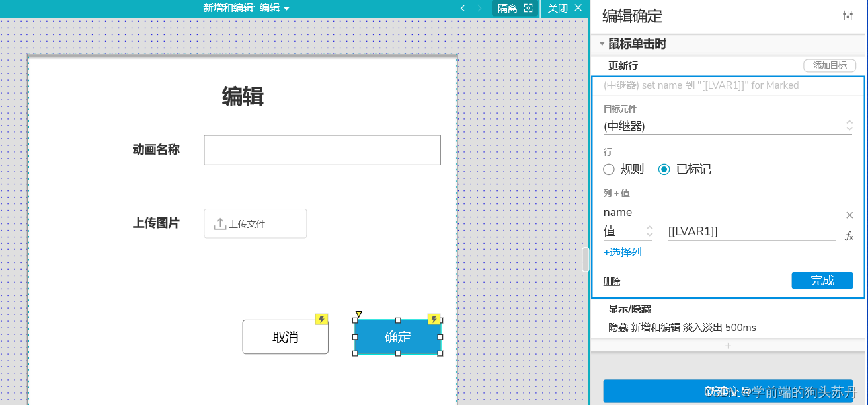
Task: Click the 添加目标 button
Action: click(x=830, y=65)
